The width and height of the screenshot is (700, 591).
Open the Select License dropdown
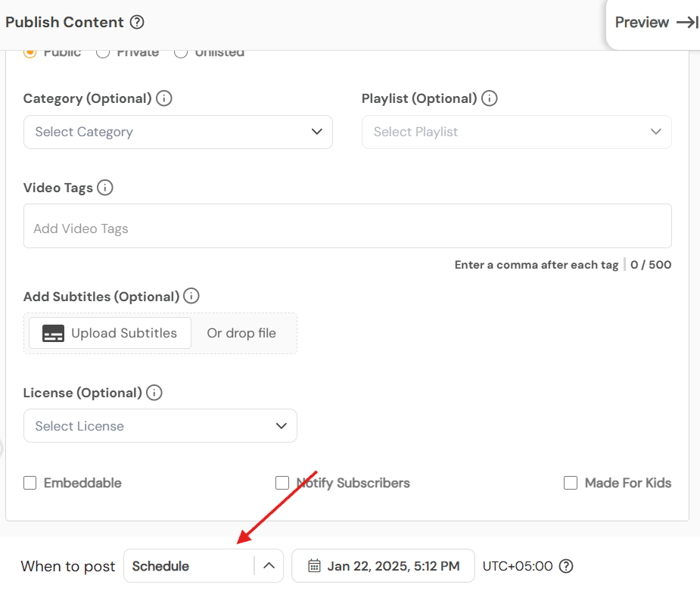tap(160, 425)
